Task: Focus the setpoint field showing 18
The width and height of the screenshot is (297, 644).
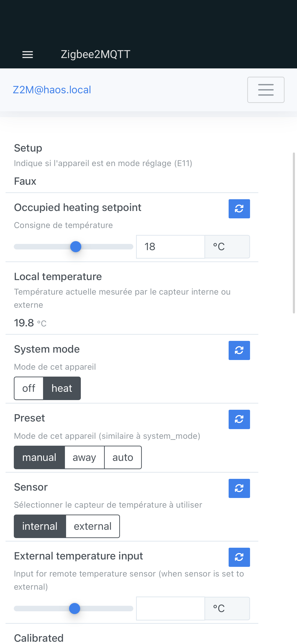Action: (171, 247)
